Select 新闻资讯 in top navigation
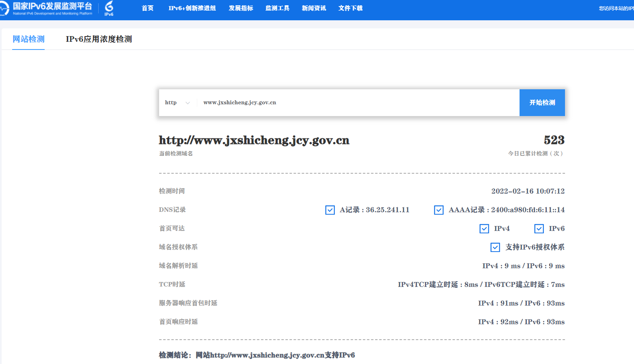634x364 pixels. point(314,8)
